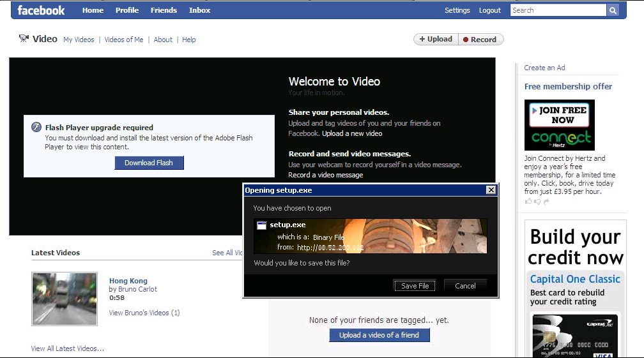This screenshot has width=644, height=358.
Task: Focus the Search input field
Action: click(558, 10)
